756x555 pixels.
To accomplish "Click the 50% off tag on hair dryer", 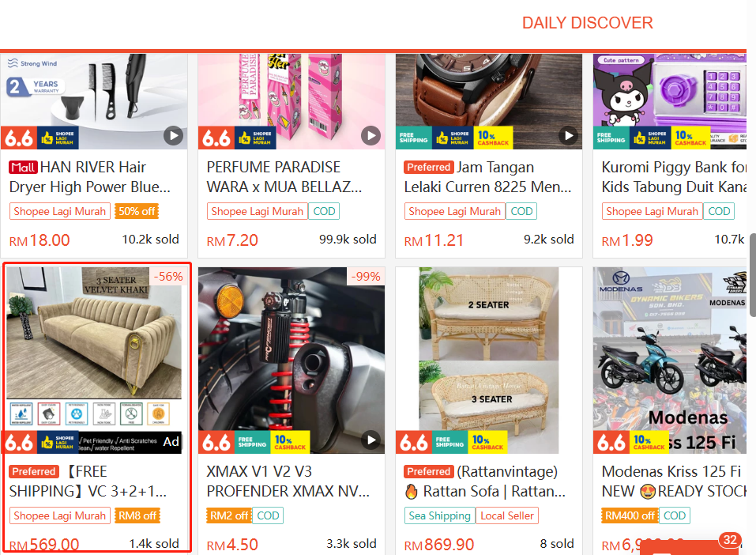I will pyautogui.click(x=137, y=211).
